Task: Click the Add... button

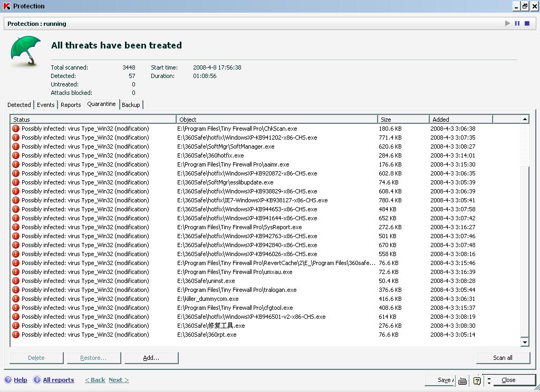Action: [151, 358]
